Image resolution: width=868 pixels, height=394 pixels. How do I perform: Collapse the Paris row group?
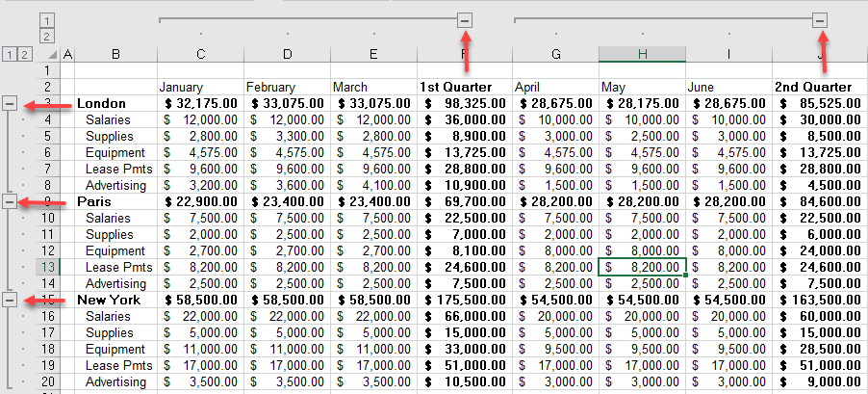point(10,201)
